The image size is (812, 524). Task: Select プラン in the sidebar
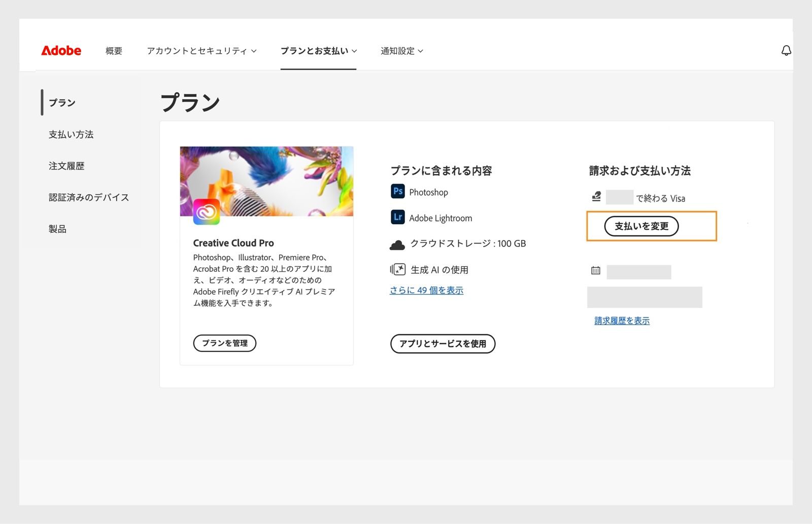click(62, 102)
